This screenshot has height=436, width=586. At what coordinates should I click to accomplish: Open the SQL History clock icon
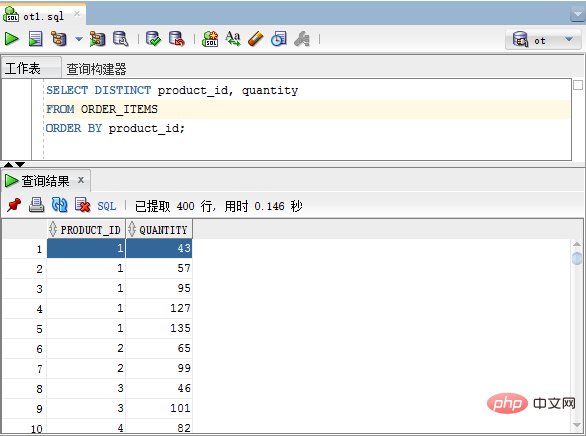click(x=278, y=39)
